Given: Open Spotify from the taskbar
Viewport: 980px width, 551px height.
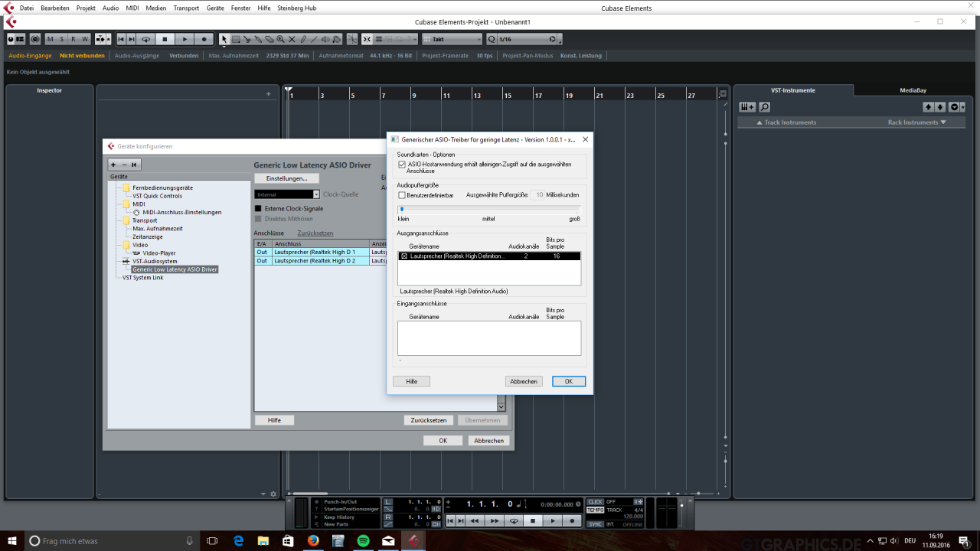Looking at the screenshot, I should point(363,541).
